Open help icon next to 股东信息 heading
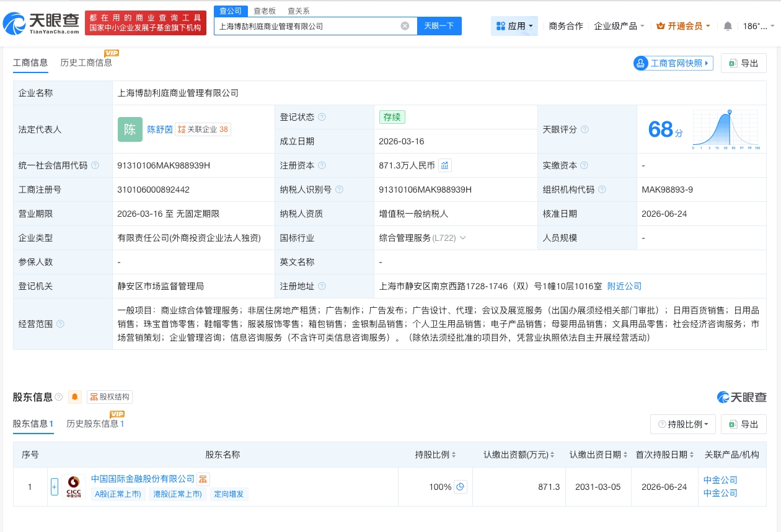This screenshot has height=532, width=781. pos(59,397)
